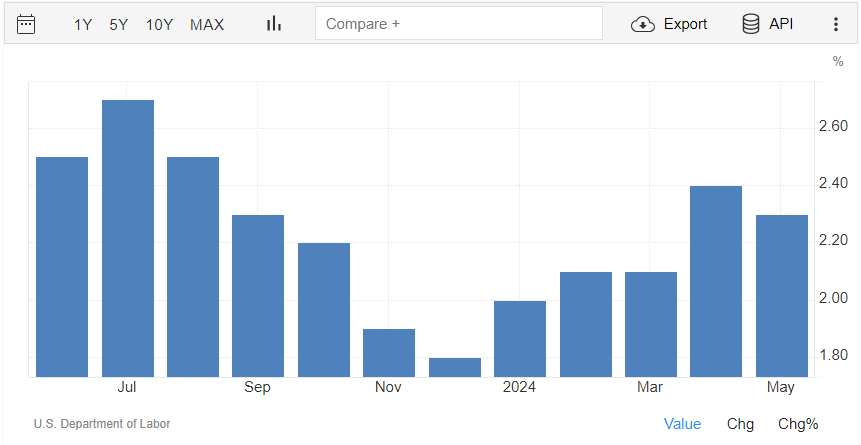The height and width of the screenshot is (445, 861).
Task: Click the Nov bar at 1.90
Action: pyautogui.click(x=389, y=353)
